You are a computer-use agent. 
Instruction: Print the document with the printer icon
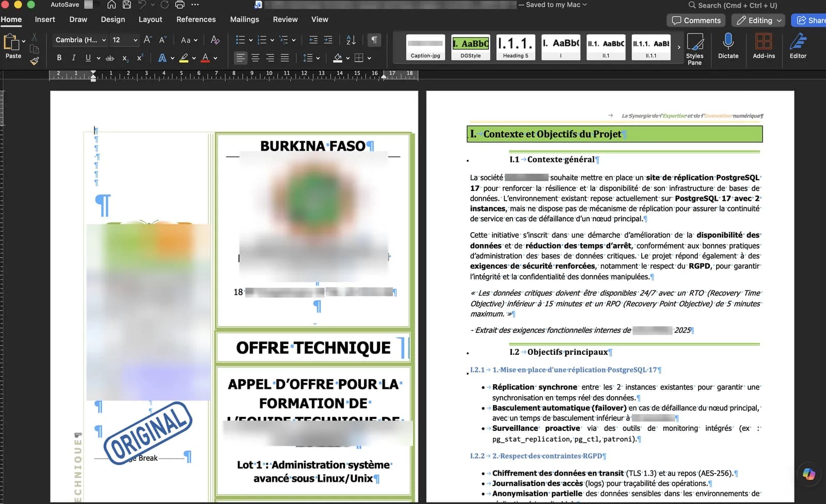180,5
